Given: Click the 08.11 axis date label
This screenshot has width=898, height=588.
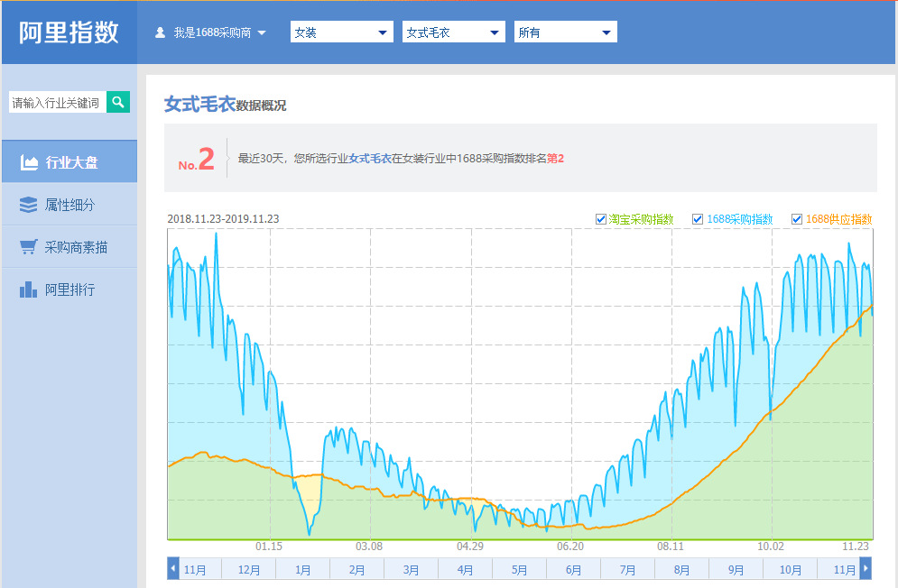Looking at the screenshot, I should click(x=670, y=547).
